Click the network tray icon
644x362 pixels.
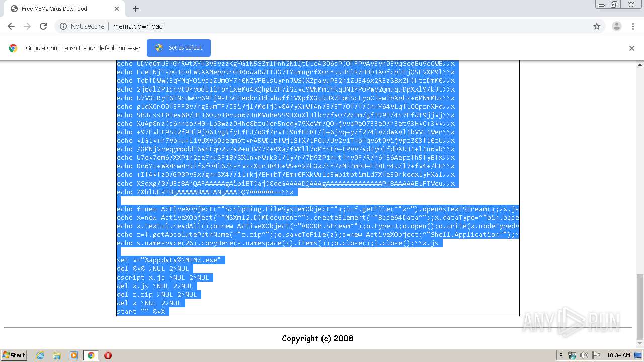tap(572, 355)
